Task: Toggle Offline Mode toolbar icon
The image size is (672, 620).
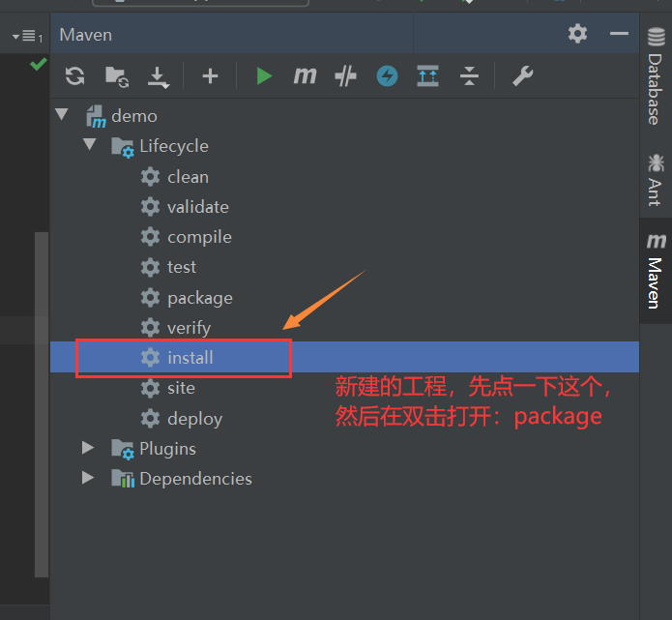Action: pyautogui.click(x=345, y=76)
